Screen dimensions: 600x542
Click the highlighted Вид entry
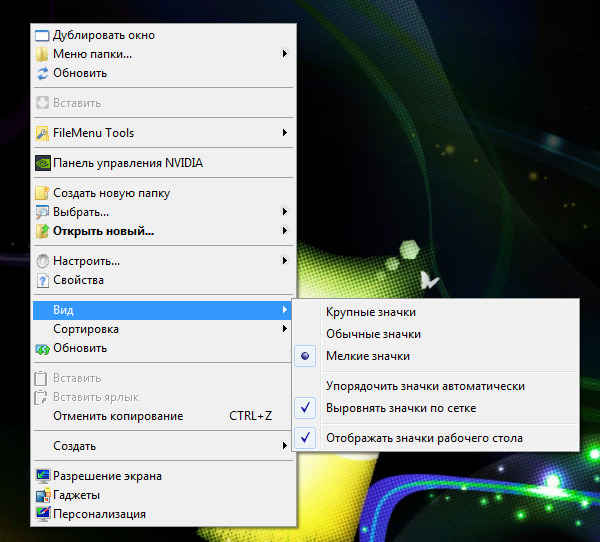click(x=163, y=310)
